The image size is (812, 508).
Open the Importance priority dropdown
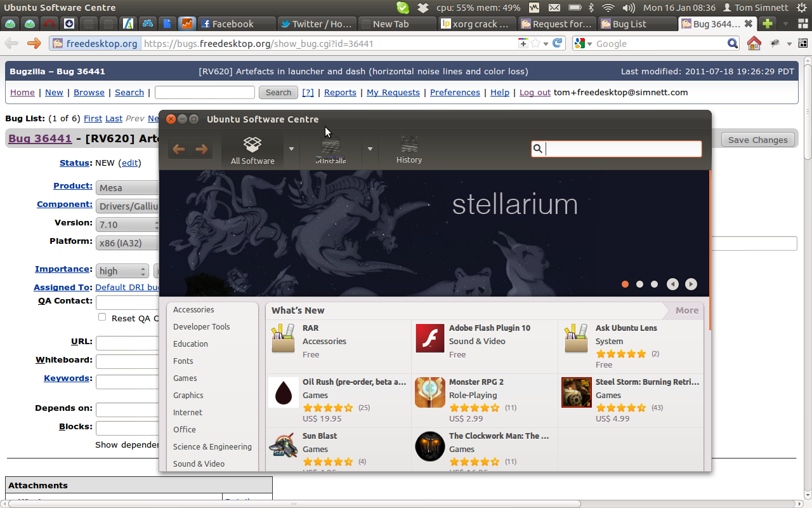click(x=122, y=271)
